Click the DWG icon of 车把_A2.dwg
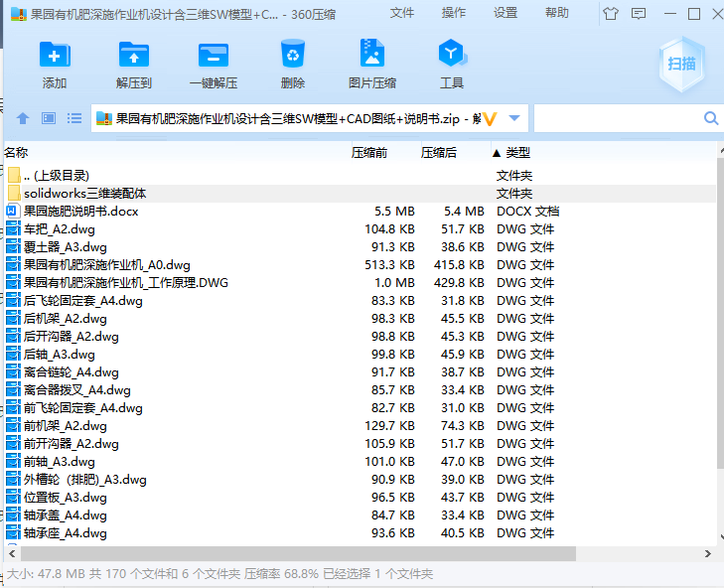724x588 pixels. (x=13, y=229)
